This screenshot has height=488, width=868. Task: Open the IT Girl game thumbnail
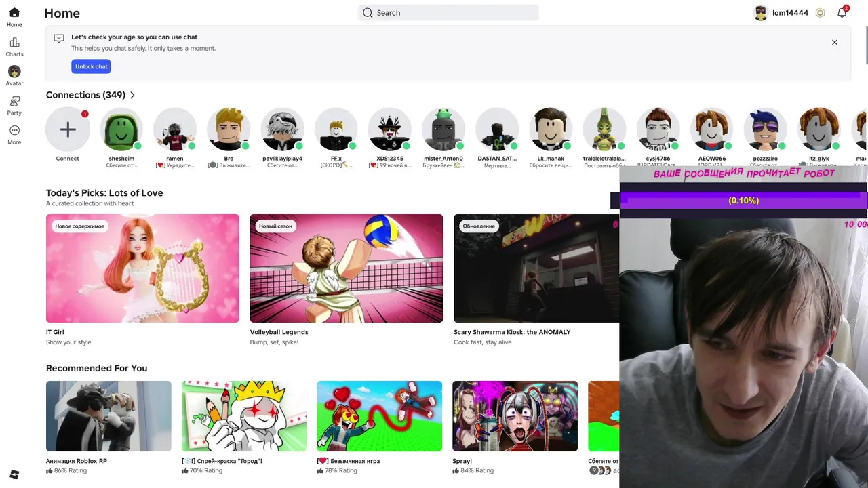pyautogui.click(x=142, y=268)
